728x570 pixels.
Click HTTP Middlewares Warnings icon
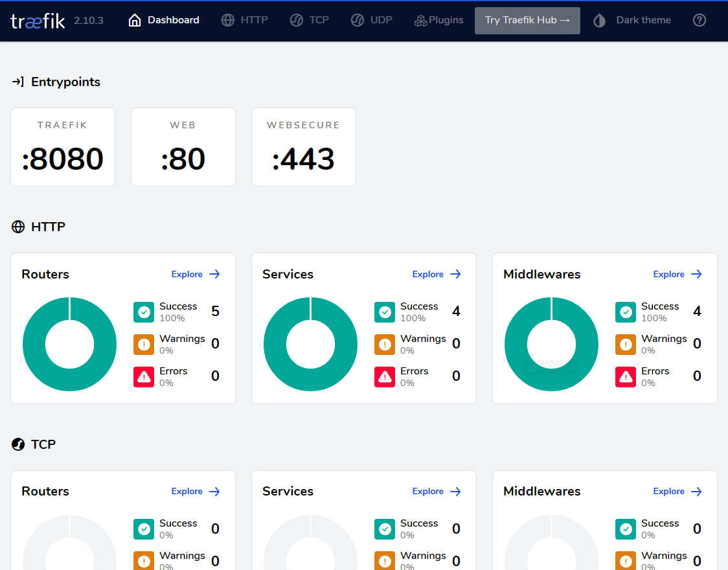(x=626, y=345)
